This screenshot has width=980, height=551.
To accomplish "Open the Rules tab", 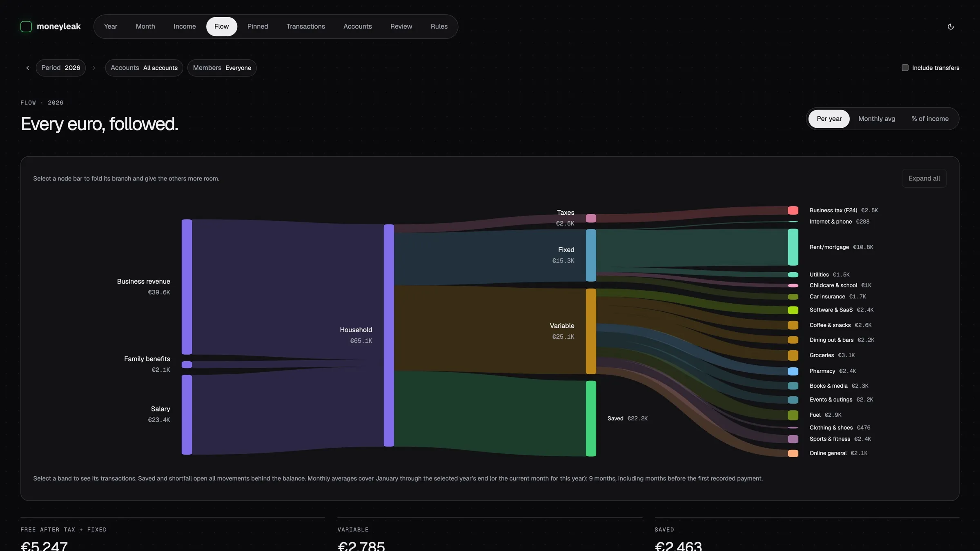I will point(439,27).
